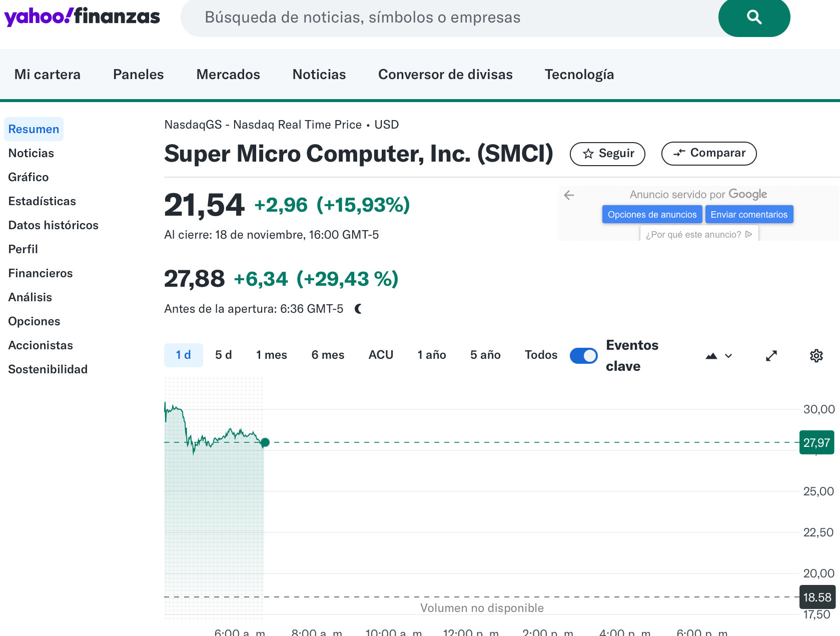840x636 pixels.
Task: Open the chart type dropdown chevron
Action: [728, 356]
